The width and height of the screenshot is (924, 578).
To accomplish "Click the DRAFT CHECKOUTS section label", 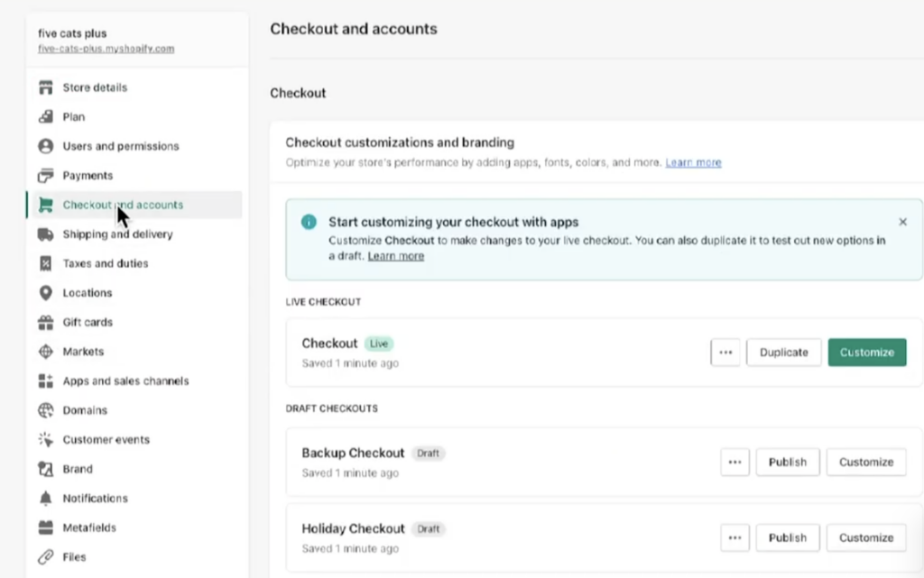I will tap(332, 408).
